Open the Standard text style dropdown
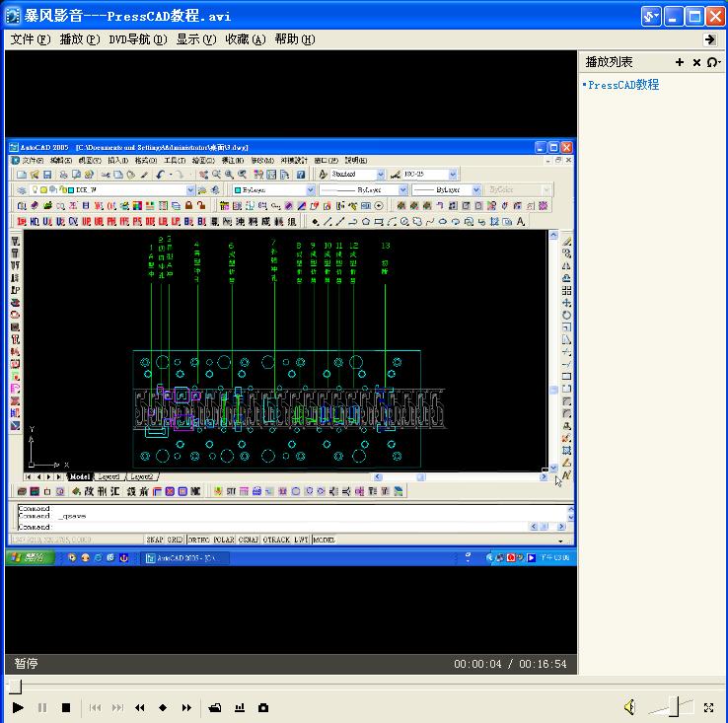The image size is (728, 723). click(381, 175)
